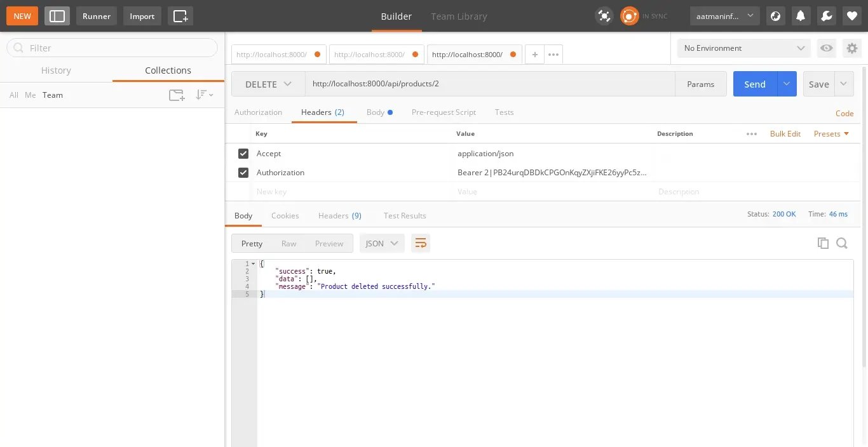Screen dimensions: 868x447
Task: Click the blue Send button
Action: point(755,84)
